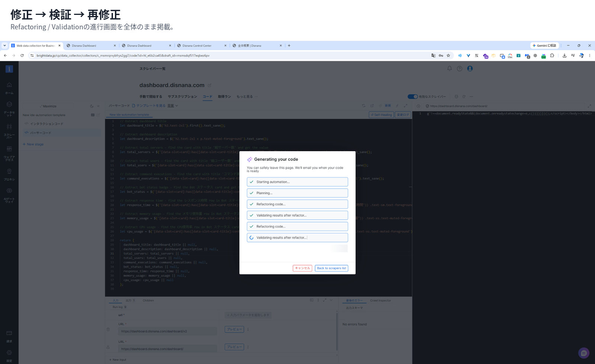Open the notifications bell icon
The height and width of the screenshot is (364, 595).
pyautogui.click(x=449, y=68)
